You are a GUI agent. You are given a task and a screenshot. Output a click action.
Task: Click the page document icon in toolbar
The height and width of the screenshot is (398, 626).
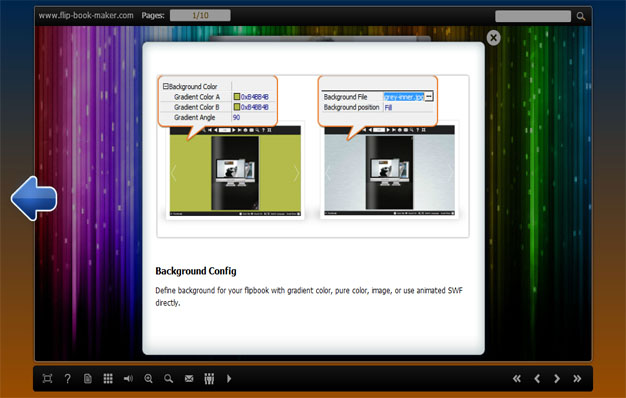pos(88,378)
